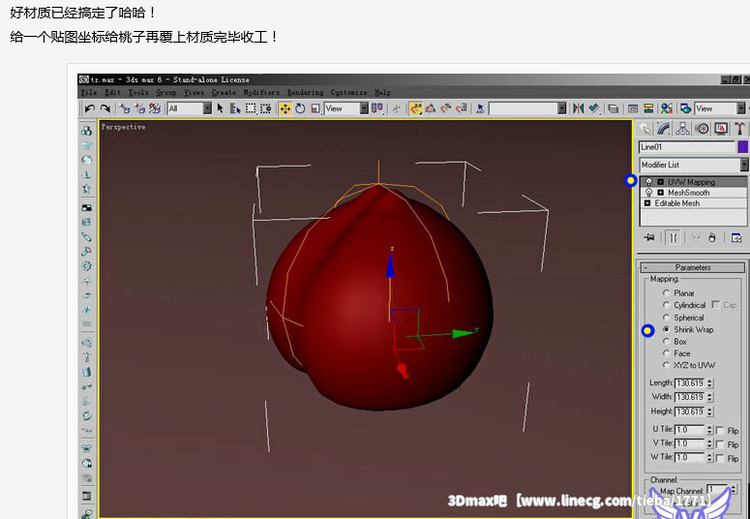Expand the Editable Mesh sub-levels
Screen dimensions: 750x519
647,203
